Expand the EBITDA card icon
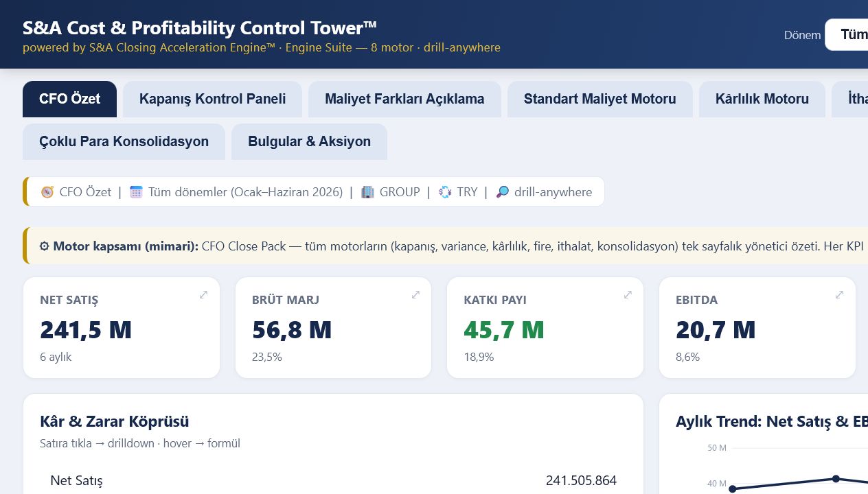Screen dimensions: 868x494 click(839, 294)
